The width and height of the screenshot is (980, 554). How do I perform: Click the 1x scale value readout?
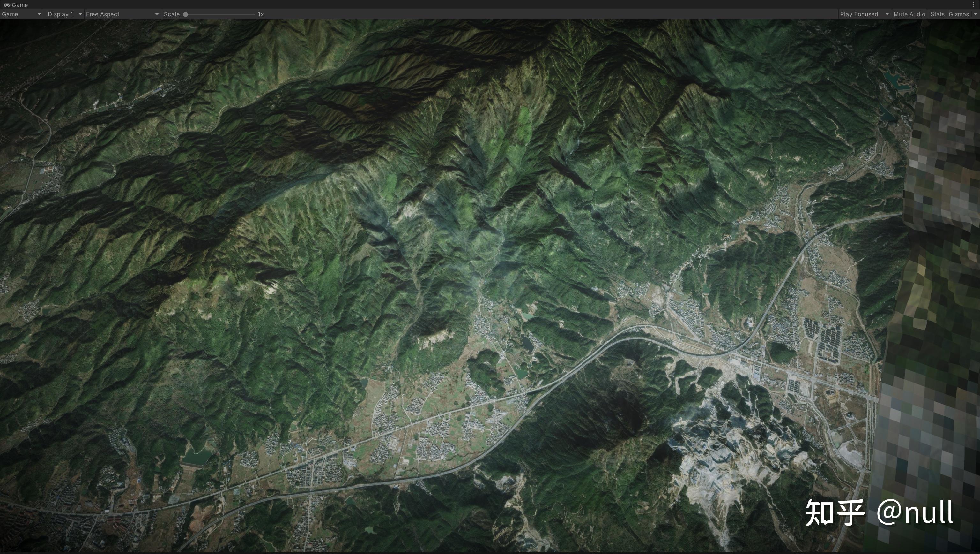[x=260, y=14]
